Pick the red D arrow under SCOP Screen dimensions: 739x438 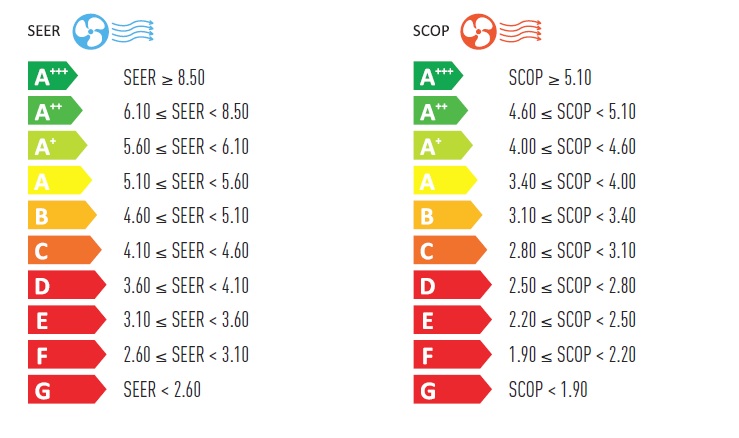[451, 285]
